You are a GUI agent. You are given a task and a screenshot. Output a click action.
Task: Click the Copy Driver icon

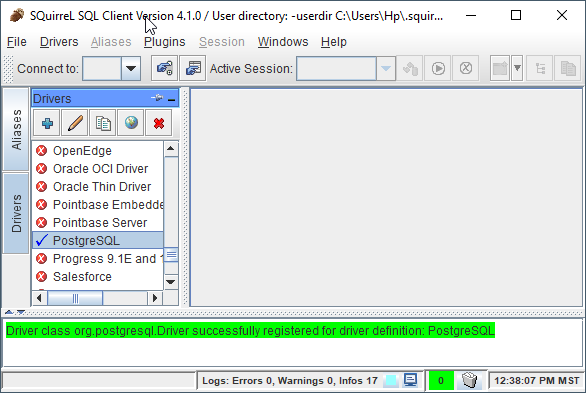(103, 123)
